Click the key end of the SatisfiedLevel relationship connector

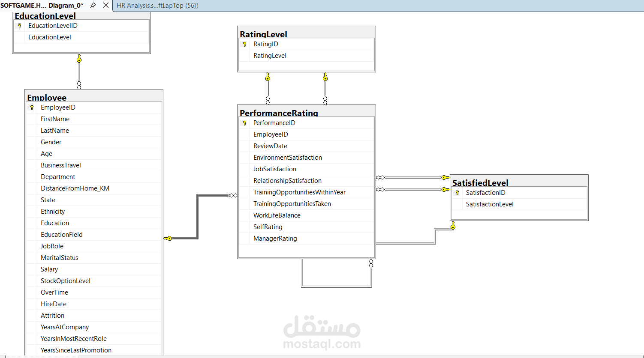click(445, 177)
